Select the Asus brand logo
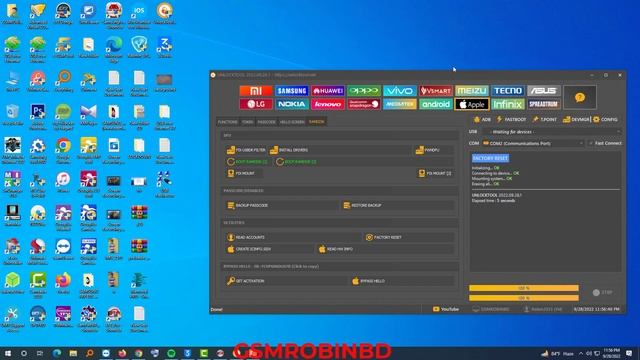 543,91
